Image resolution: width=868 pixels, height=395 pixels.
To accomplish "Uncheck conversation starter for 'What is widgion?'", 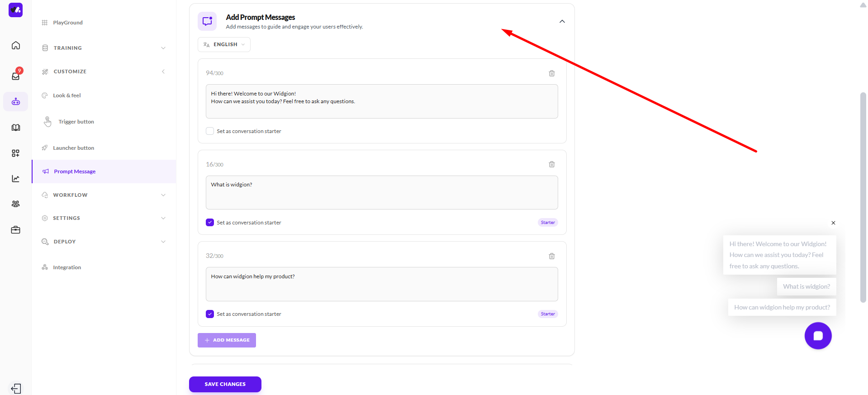I will (210, 223).
